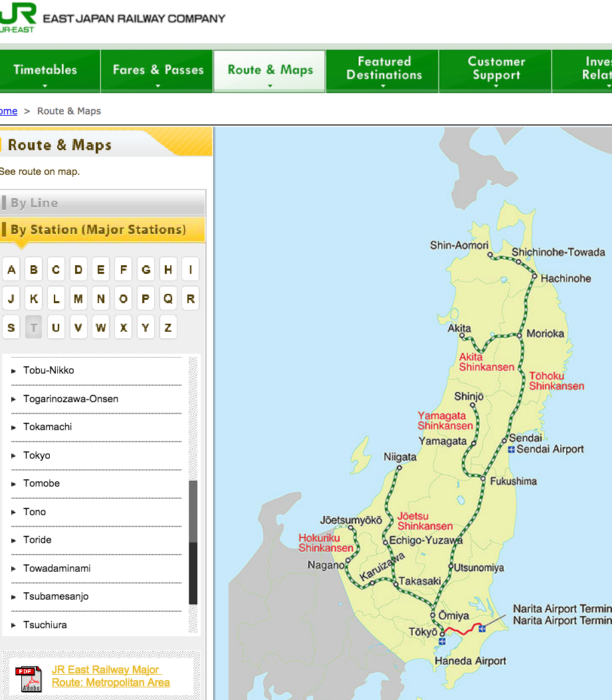
Task: Select letter T station filter
Action: (33, 327)
